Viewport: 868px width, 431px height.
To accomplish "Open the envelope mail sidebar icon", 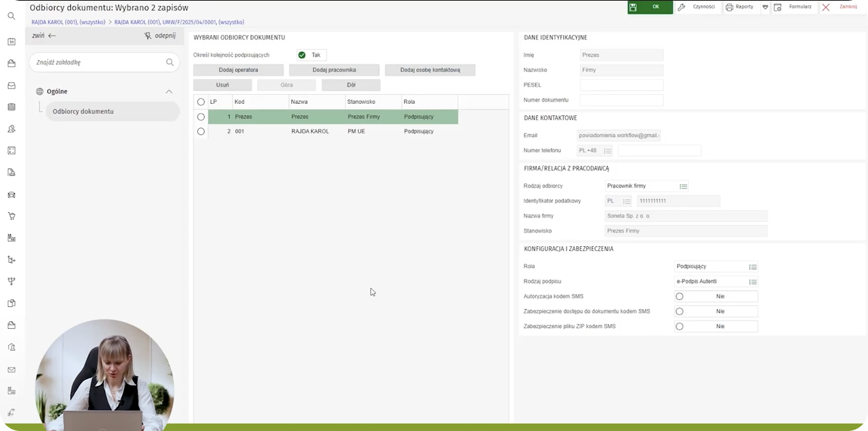I will (x=11, y=370).
